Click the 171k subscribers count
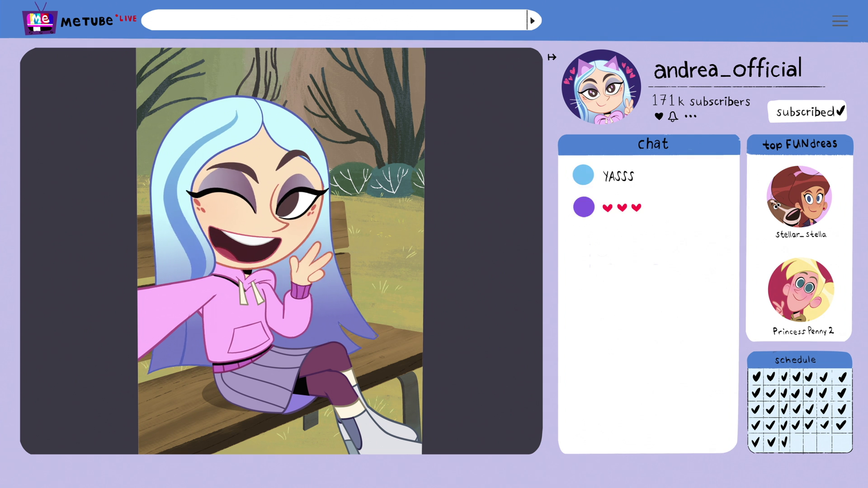The height and width of the screenshot is (488, 868). click(701, 101)
